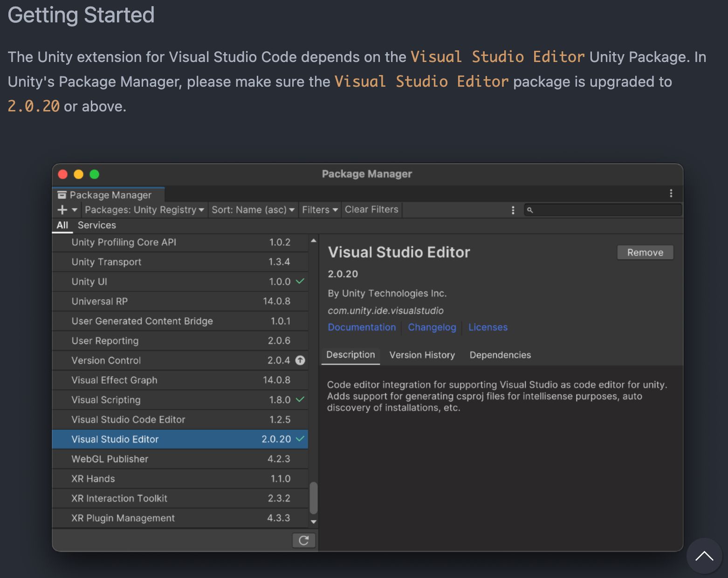Select the Unity Transport package row
Image resolution: width=728 pixels, height=578 pixels.
180,262
